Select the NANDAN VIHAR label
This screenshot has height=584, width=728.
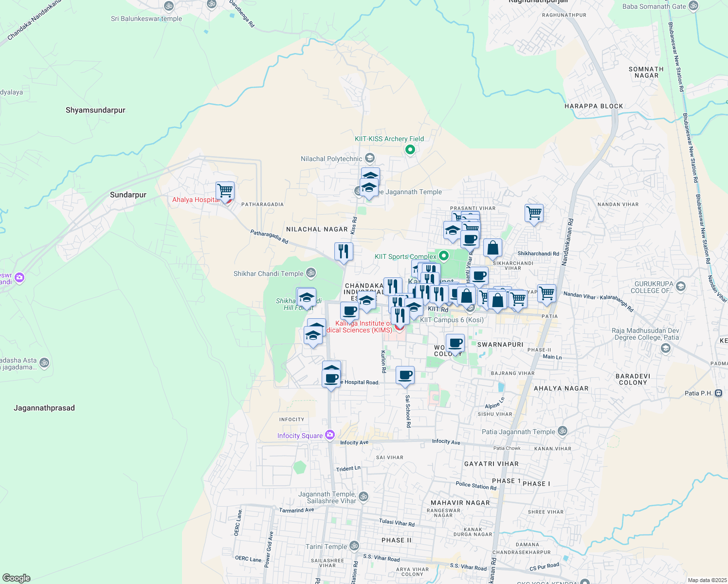coord(618,204)
